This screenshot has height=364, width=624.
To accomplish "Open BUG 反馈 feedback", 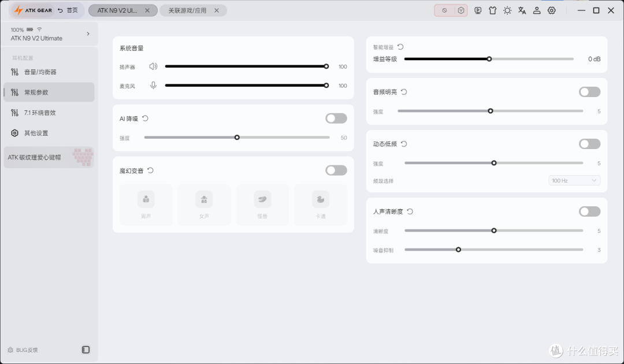I will pyautogui.click(x=23, y=350).
